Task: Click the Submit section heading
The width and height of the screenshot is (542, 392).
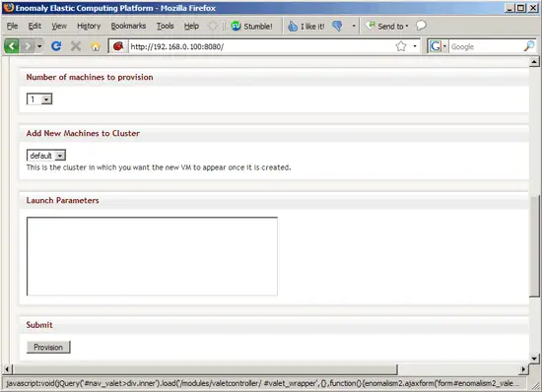Action: pos(39,325)
